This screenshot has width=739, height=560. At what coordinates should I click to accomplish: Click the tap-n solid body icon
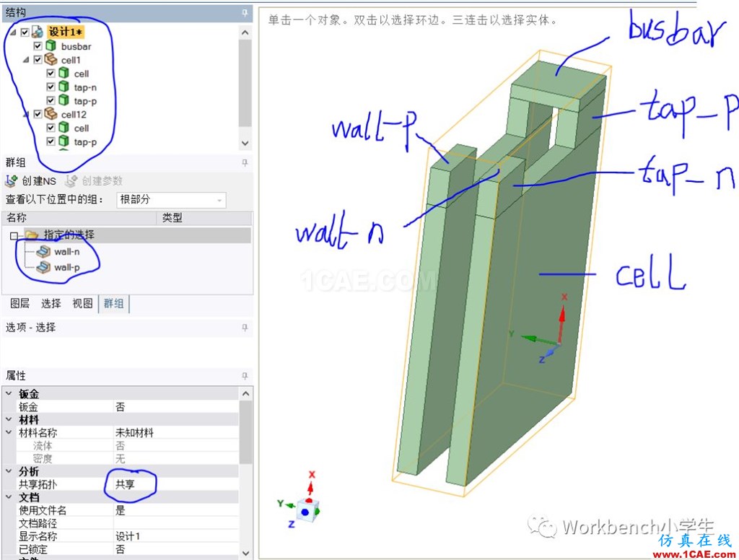tap(64, 87)
